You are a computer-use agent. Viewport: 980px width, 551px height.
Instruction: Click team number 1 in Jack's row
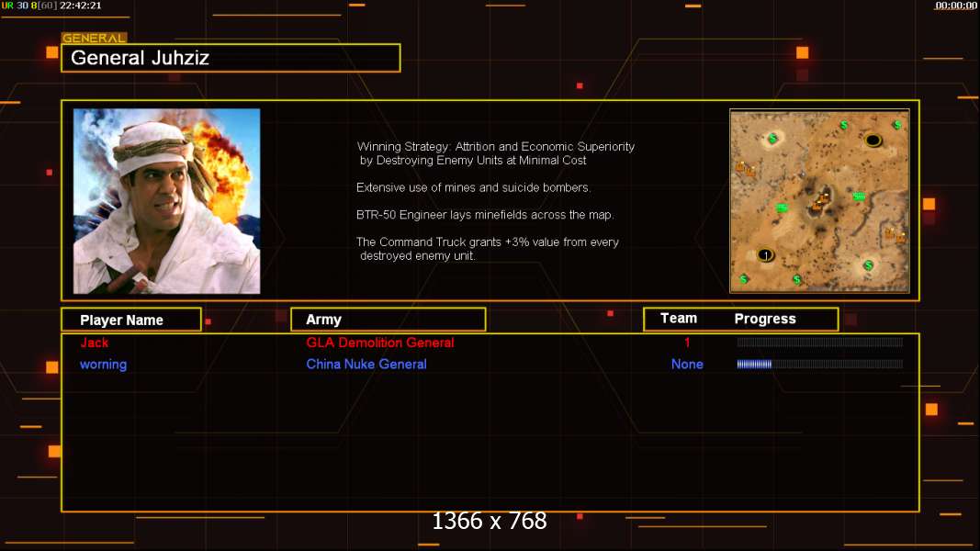point(687,343)
